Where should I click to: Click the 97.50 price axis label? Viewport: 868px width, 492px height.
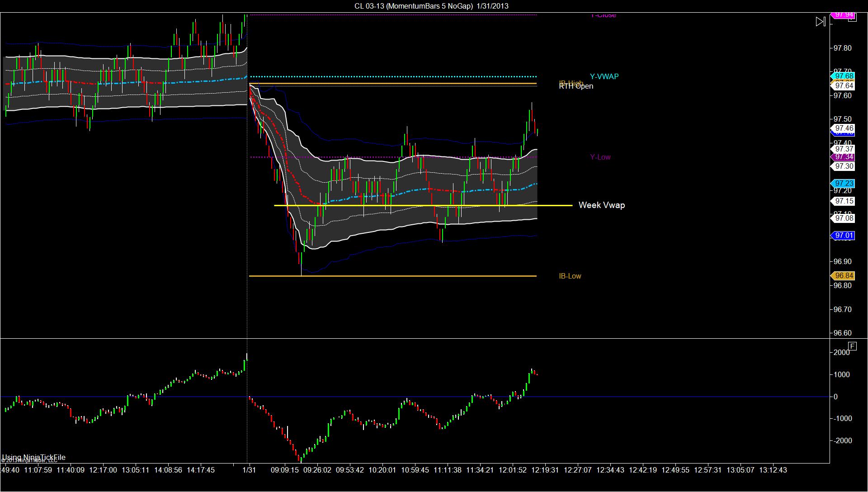click(843, 119)
